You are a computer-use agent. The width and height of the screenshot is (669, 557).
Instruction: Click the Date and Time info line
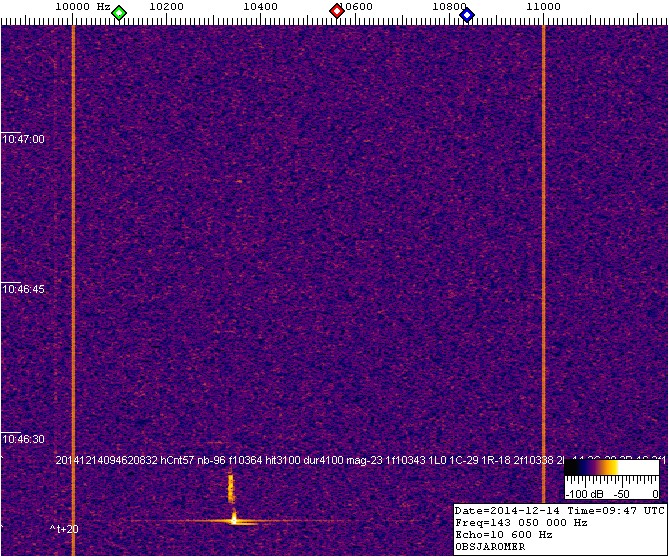pos(558,510)
